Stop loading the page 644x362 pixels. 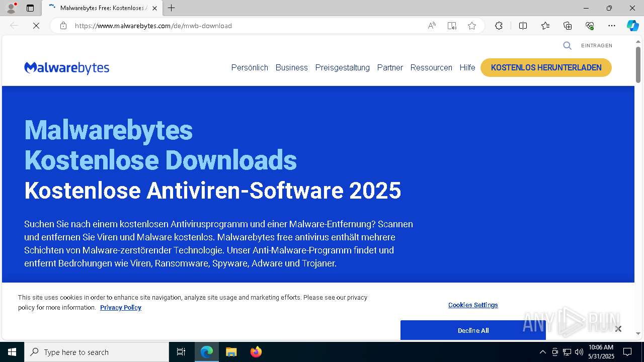(36, 26)
